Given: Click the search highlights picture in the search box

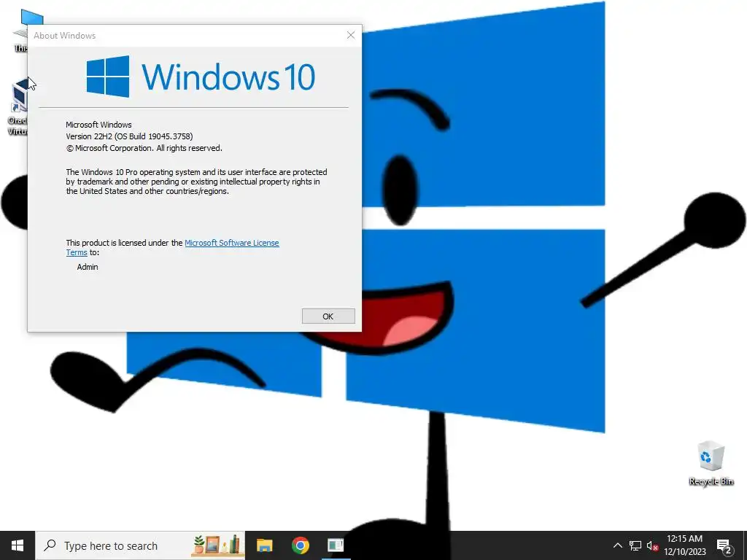Looking at the screenshot, I should point(217,545).
